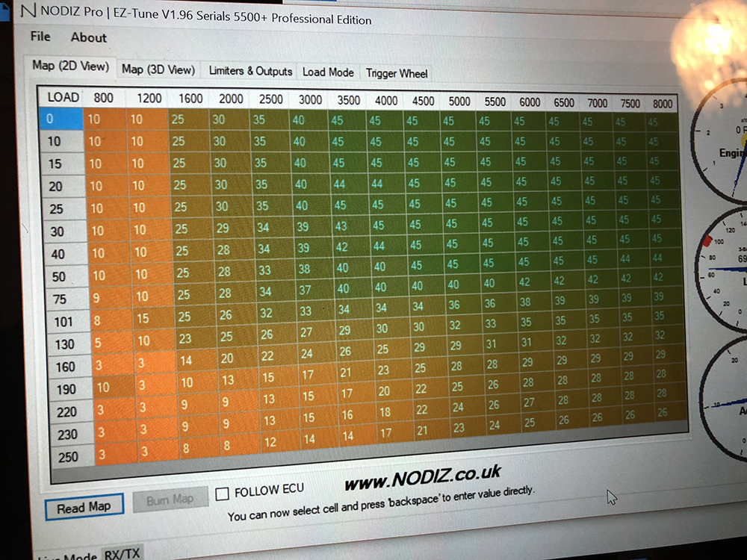The height and width of the screenshot is (560, 747).
Task: Select value 20 at load 160, 2000 RPM
Action: pos(236,358)
